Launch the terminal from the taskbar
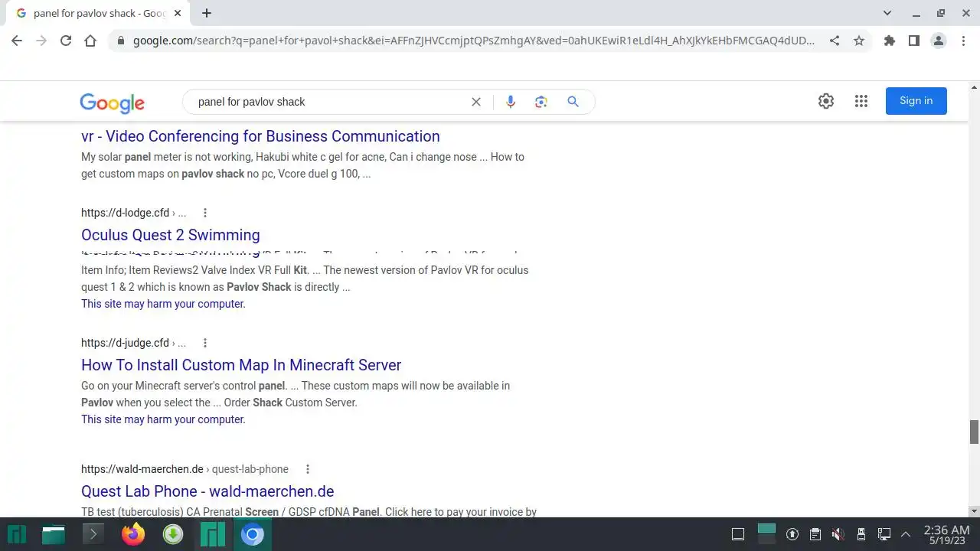The height and width of the screenshot is (551, 980). (x=93, y=534)
